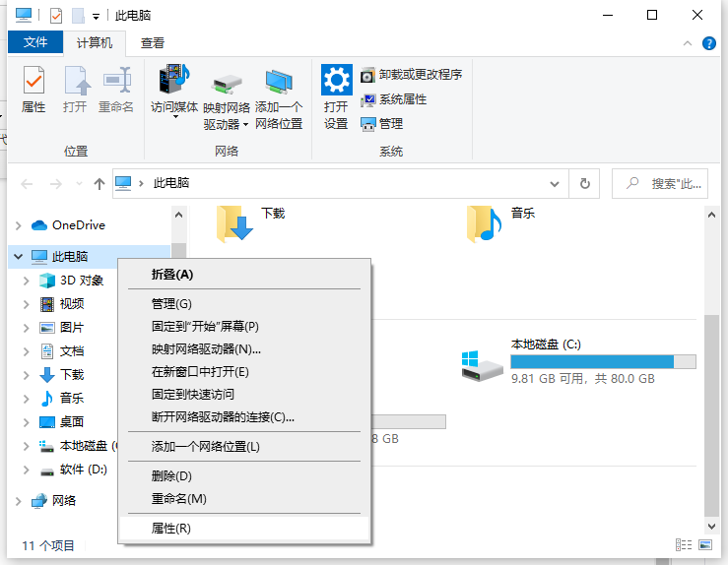Click Add a network location (添加一个网络位置) icon
728x565 pixels.
point(279,81)
